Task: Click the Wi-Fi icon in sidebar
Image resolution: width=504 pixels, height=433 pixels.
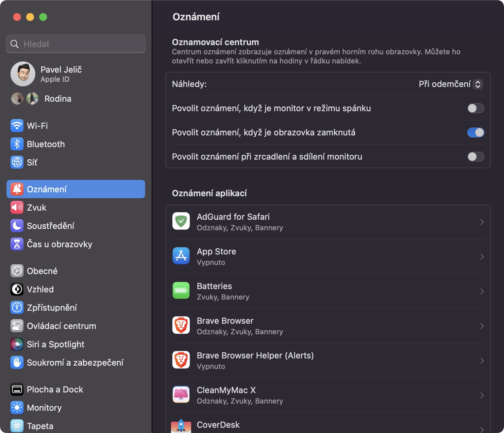Action: click(17, 126)
